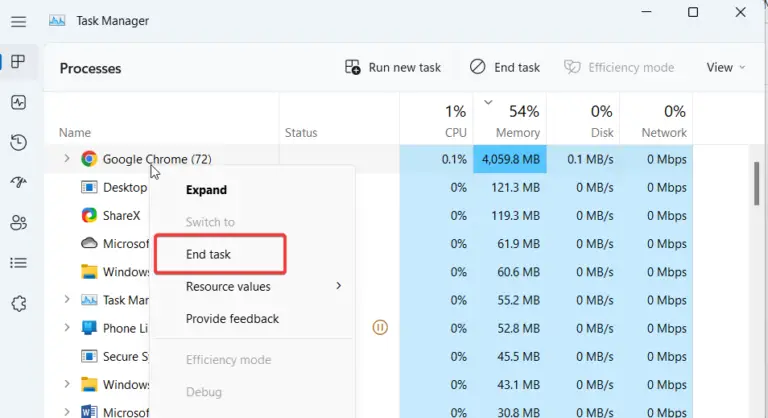Open the View dropdown
This screenshot has height=418, width=768.
[725, 68]
